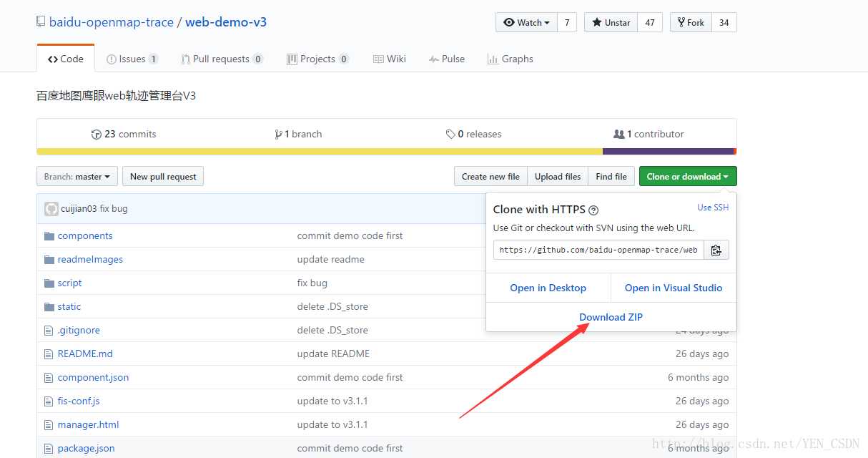Click the Fork button
868x458 pixels.
point(691,22)
